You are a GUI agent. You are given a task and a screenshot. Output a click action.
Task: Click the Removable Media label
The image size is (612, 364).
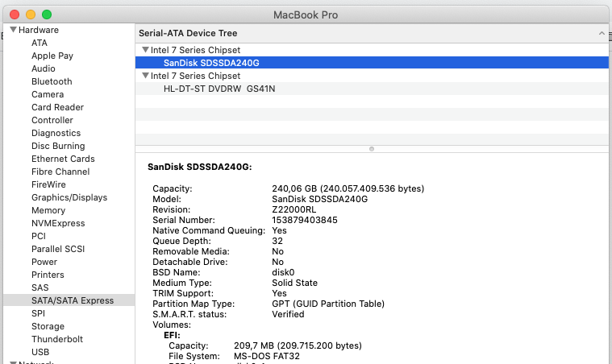click(191, 251)
